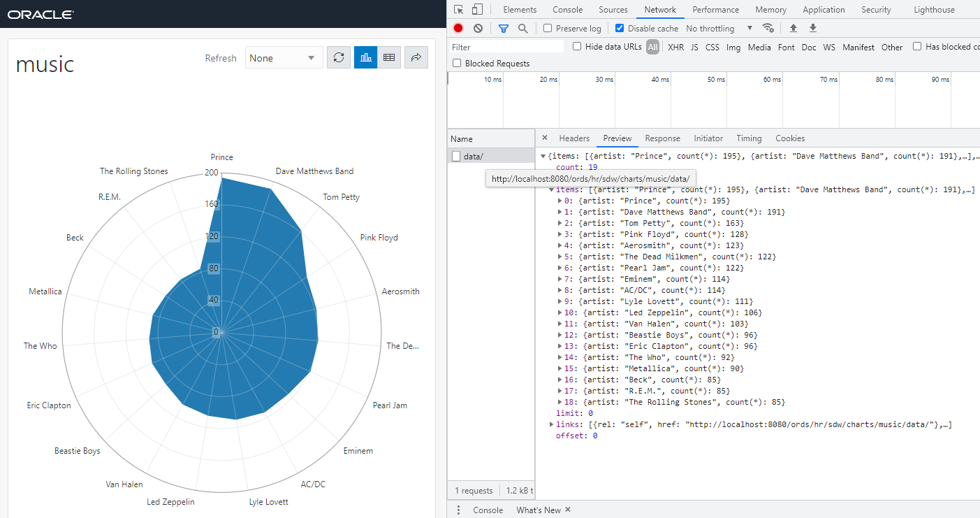Screen dimensions: 980x518
Task: Switch to chart view icon
Action: coord(365,58)
